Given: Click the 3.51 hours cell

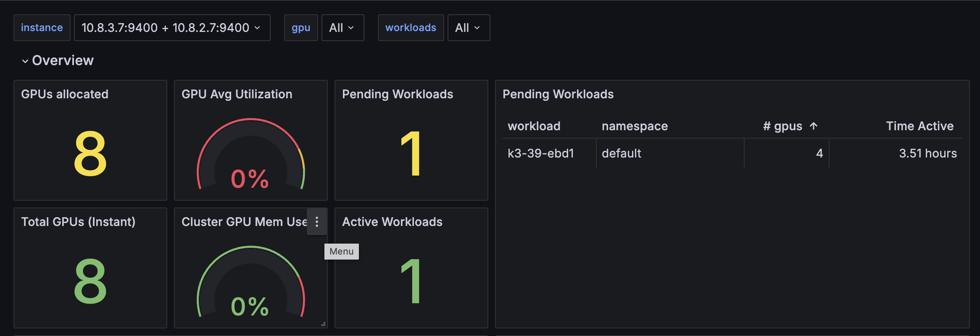Looking at the screenshot, I should [x=927, y=153].
